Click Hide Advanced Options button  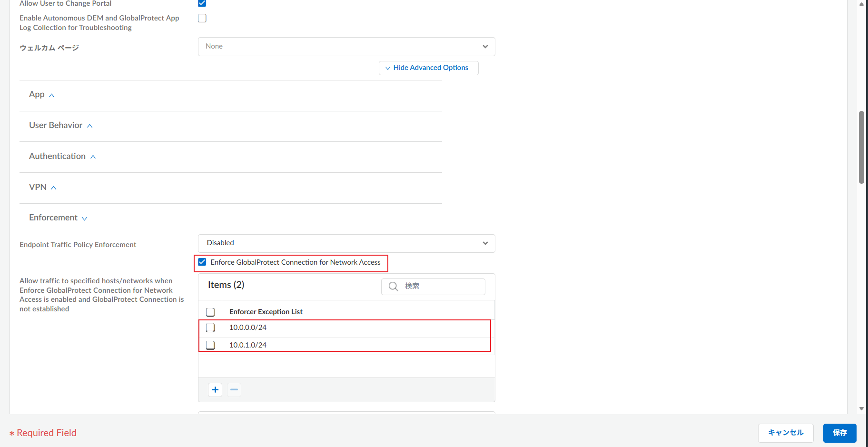pyautogui.click(x=428, y=68)
